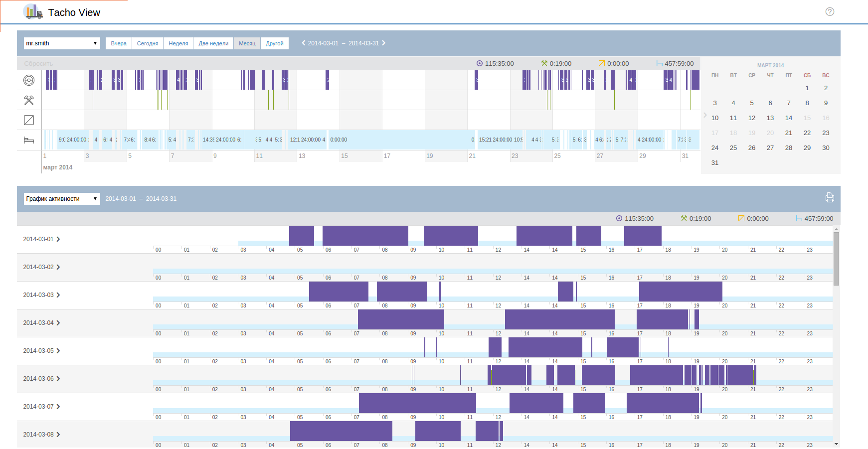
Task: Click the work tools row icon
Action: [29, 100]
